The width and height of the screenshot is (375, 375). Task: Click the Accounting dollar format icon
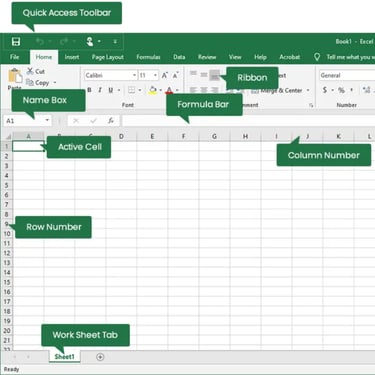325,90
